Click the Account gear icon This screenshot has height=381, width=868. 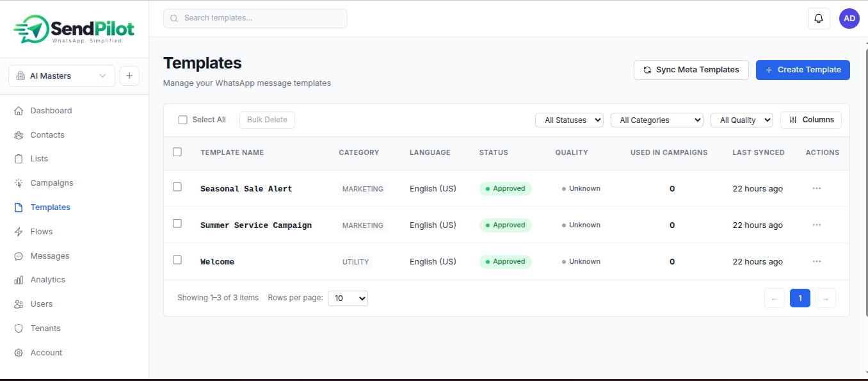pos(19,353)
